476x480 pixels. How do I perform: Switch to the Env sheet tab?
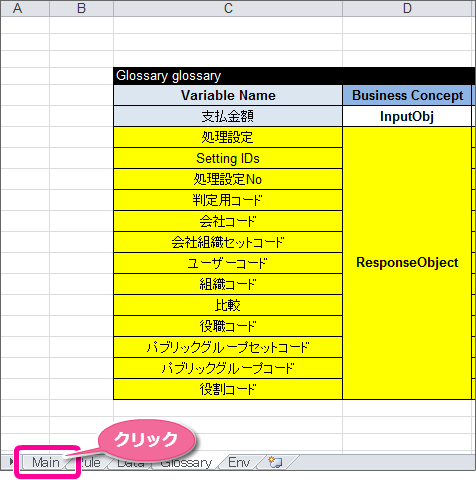tap(239, 462)
